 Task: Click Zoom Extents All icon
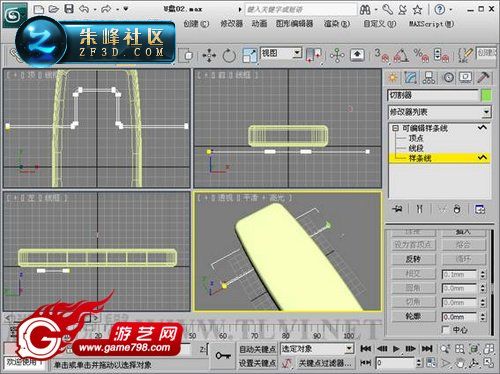[489, 349]
